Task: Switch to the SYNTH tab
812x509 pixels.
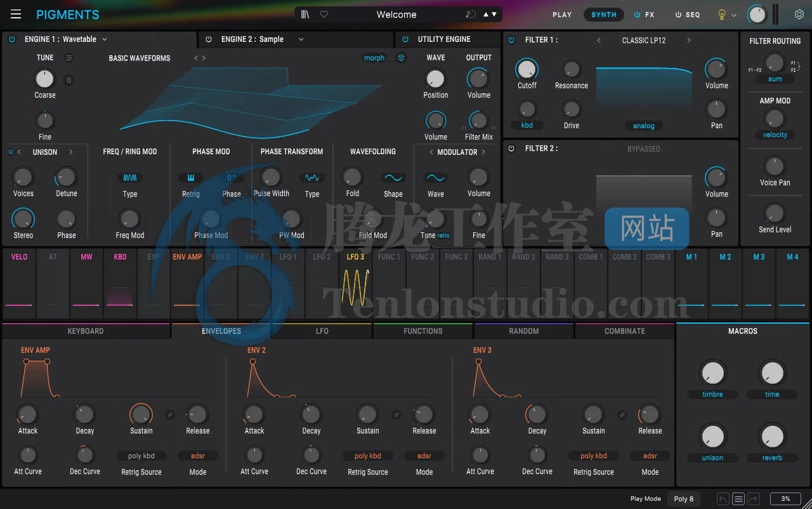Action: pos(603,14)
